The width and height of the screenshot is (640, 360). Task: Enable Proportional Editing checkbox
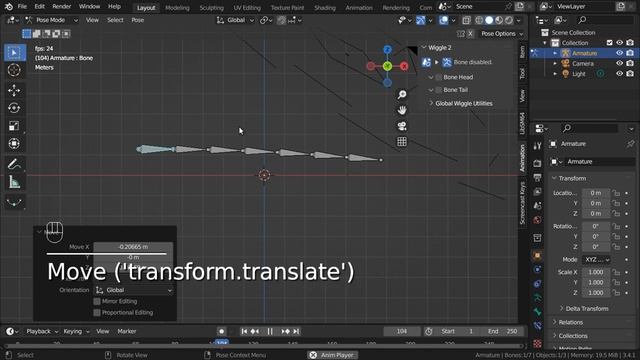point(97,312)
